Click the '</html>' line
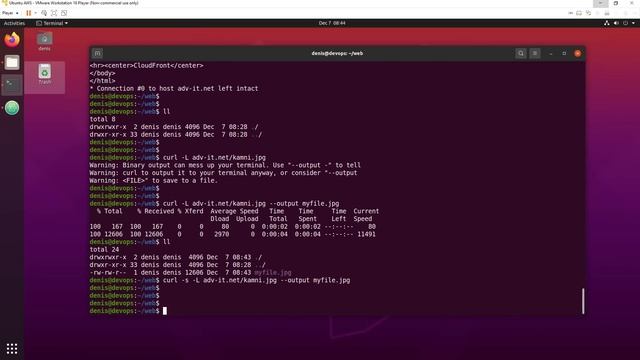 (x=102, y=81)
